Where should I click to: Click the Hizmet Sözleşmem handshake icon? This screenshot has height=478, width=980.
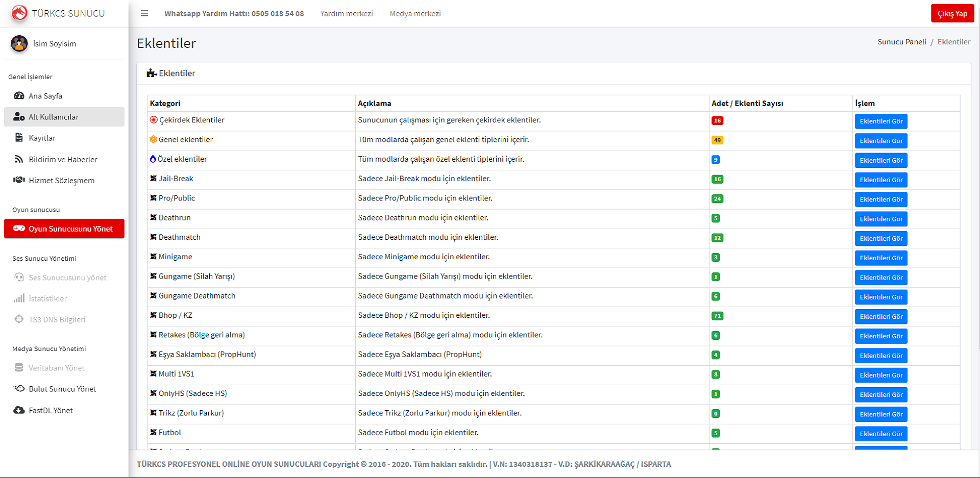click(x=19, y=180)
